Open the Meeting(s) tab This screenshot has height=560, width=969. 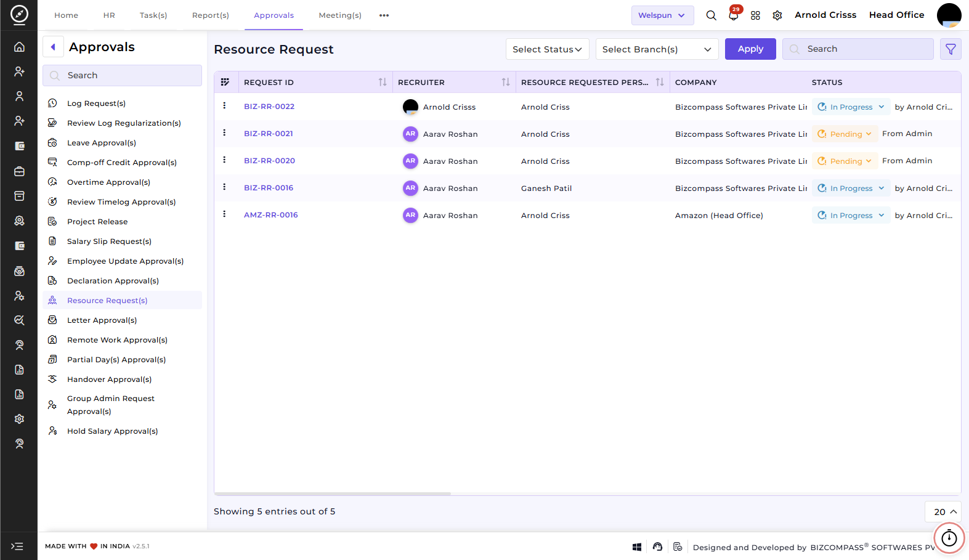point(340,15)
